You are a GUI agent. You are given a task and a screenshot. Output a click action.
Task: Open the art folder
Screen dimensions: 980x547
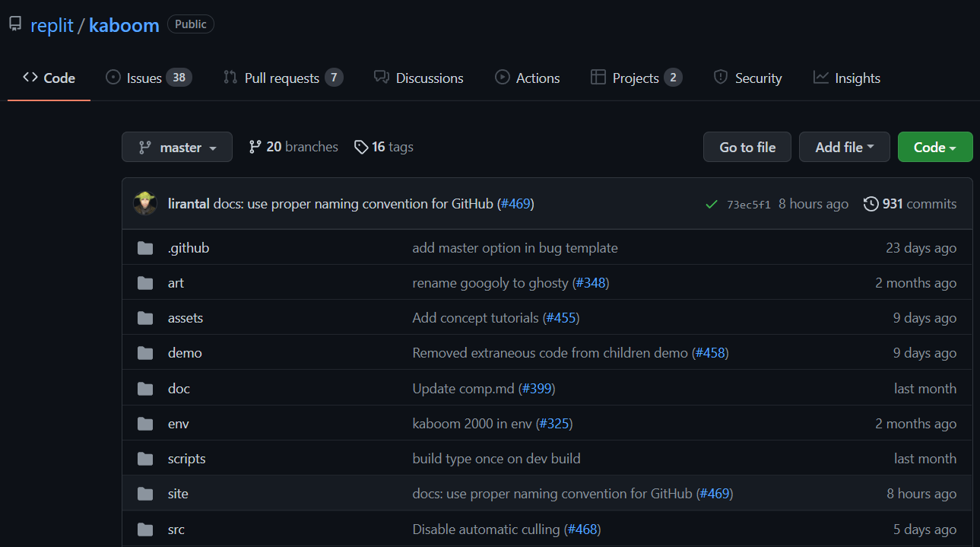pos(176,283)
